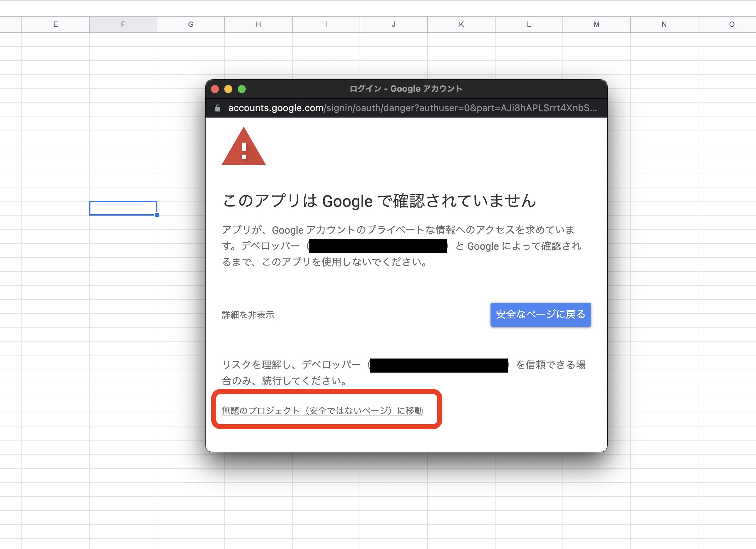Maximize the Google login popup window
The height and width of the screenshot is (549, 756).
tap(242, 89)
